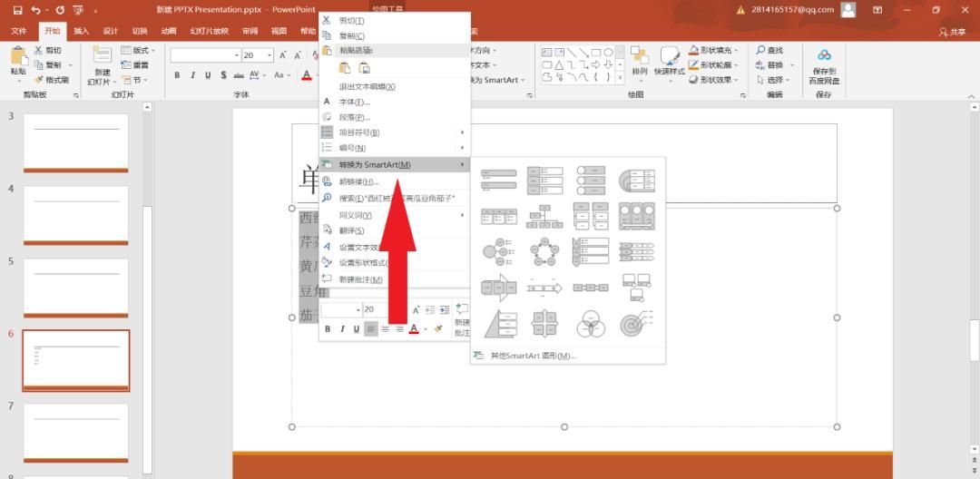Pick the Basic Target SmartArt thumbnail

(637, 324)
